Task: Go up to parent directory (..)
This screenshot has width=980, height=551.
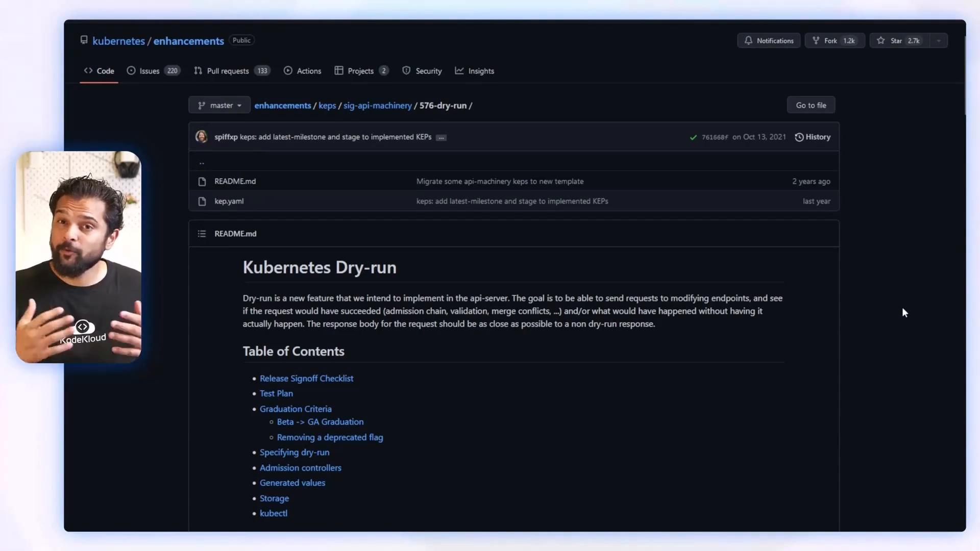Action: [202, 163]
